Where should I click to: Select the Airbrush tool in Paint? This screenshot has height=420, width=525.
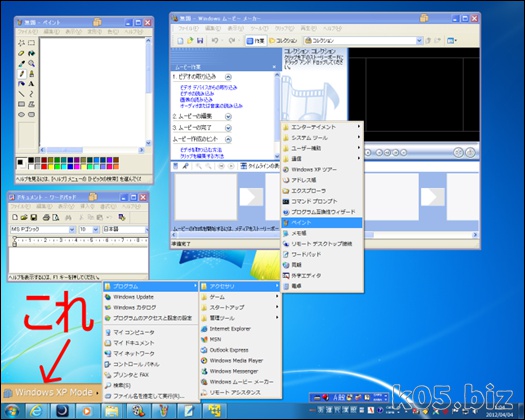(x=22, y=84)
